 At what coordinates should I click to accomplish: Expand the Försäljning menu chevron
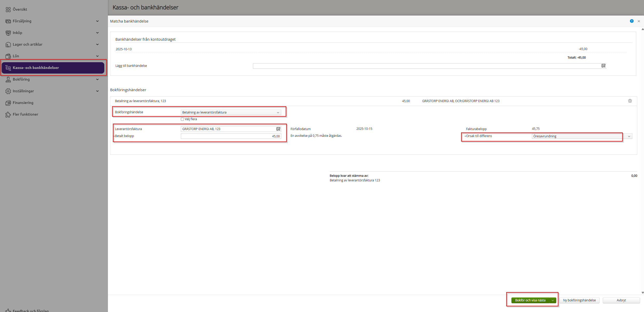pyautogui.click(x=97, y=21)
